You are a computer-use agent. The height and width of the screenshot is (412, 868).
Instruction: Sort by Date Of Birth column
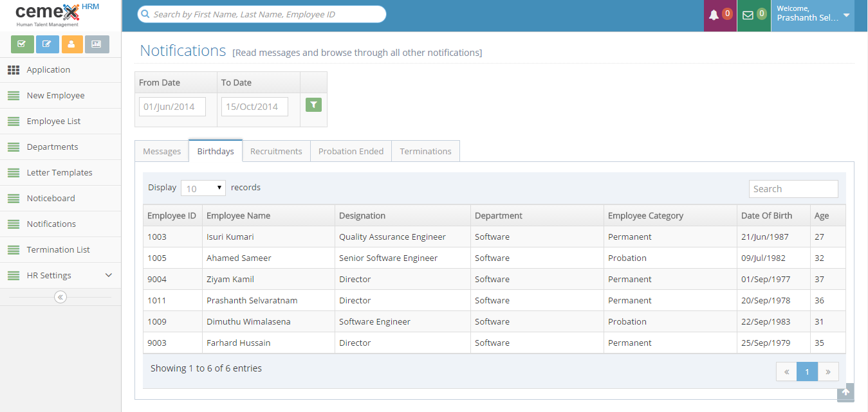point(773,215)
